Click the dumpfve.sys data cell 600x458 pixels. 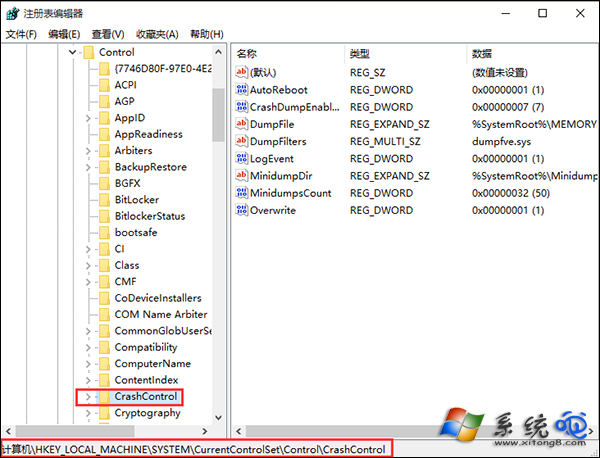click(501, 142)
